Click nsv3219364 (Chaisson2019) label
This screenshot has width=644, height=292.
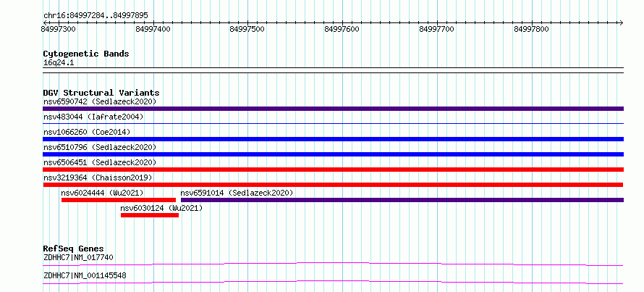click(98, 178)
